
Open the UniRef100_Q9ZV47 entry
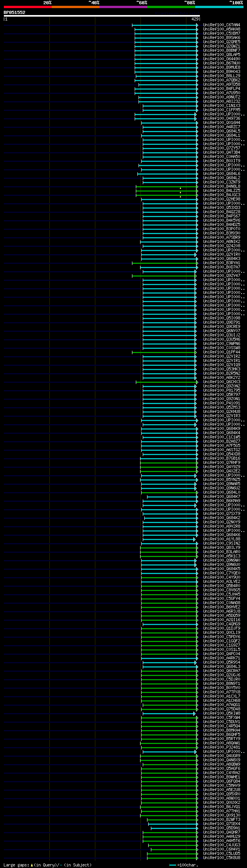(x=222, y=276)
